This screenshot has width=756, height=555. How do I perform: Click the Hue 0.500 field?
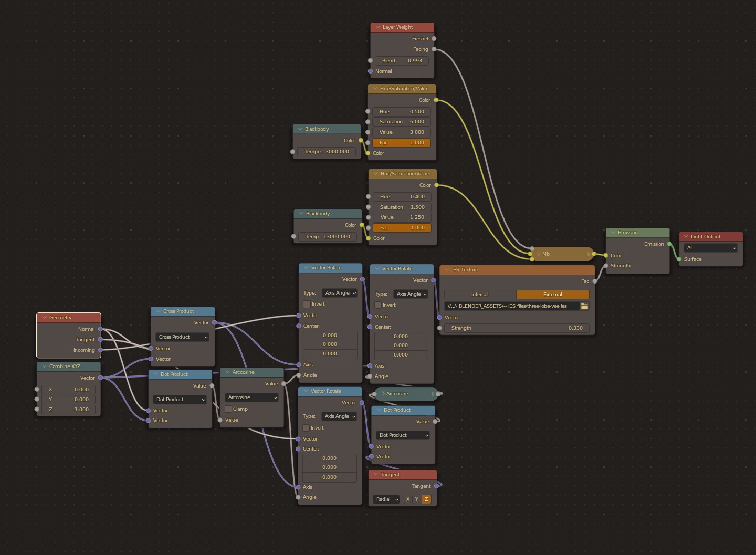click(402, 112)
